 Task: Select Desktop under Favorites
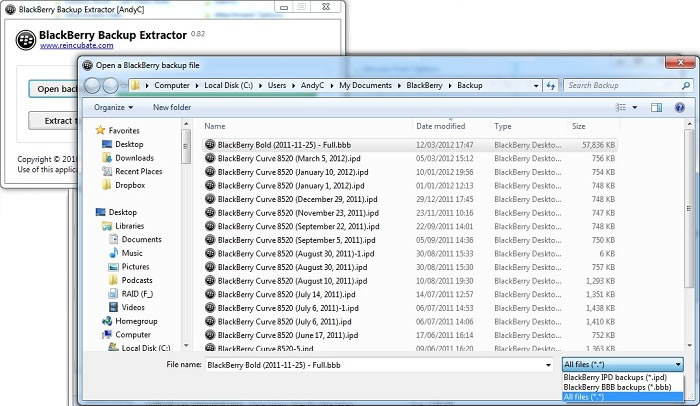tap(129, 144)
